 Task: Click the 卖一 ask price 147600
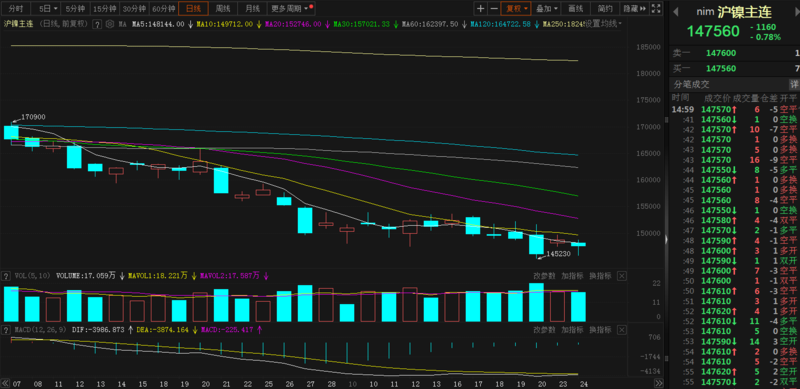[720, 53]
